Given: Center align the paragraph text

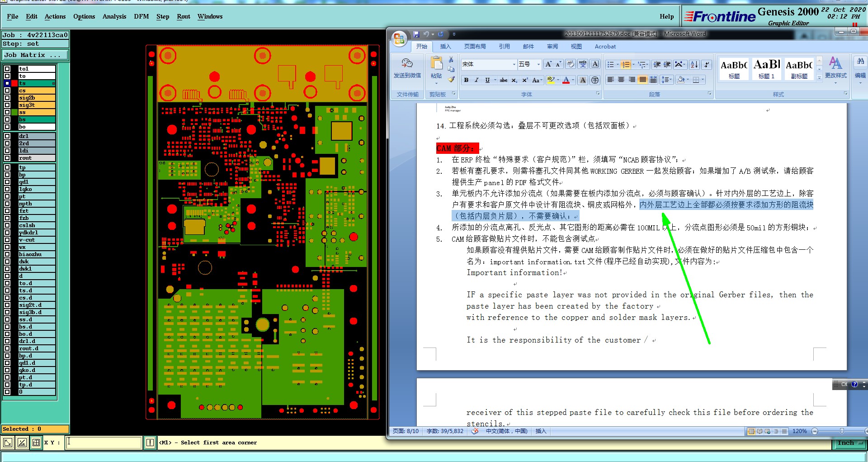Looking at the screenshot, I should tap(621, 80).
